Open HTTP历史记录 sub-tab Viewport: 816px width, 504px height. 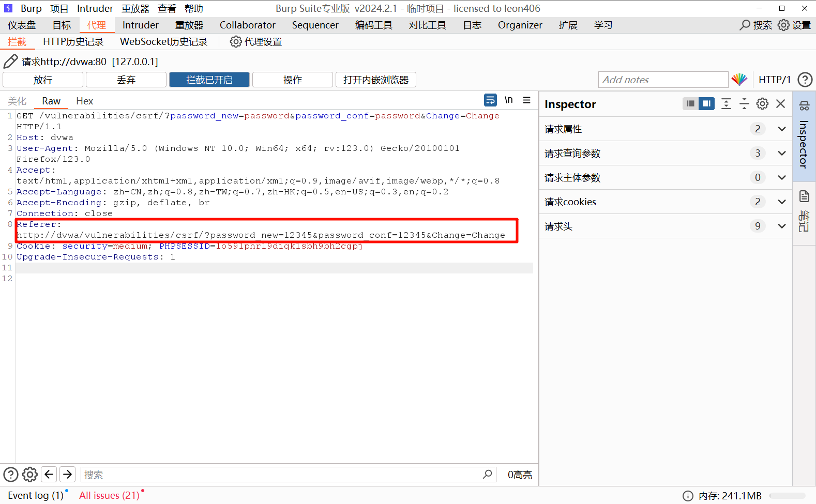tap(73, 41)
